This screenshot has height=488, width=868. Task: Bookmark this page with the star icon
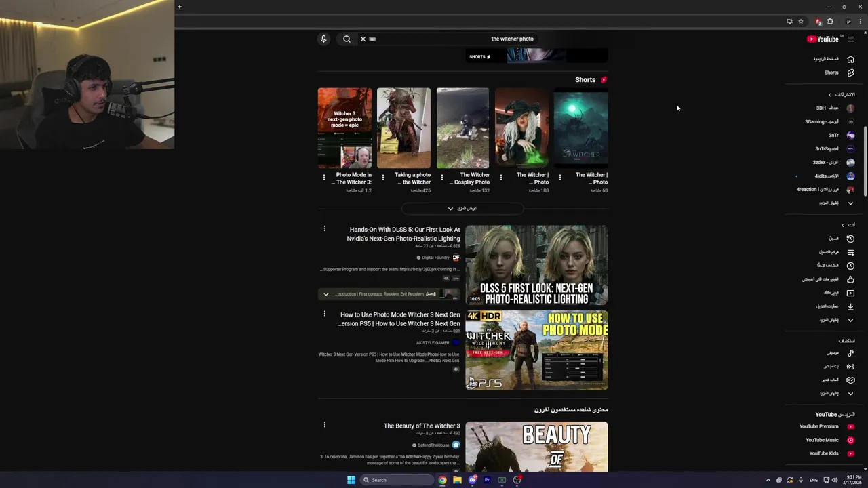point(801,22)
